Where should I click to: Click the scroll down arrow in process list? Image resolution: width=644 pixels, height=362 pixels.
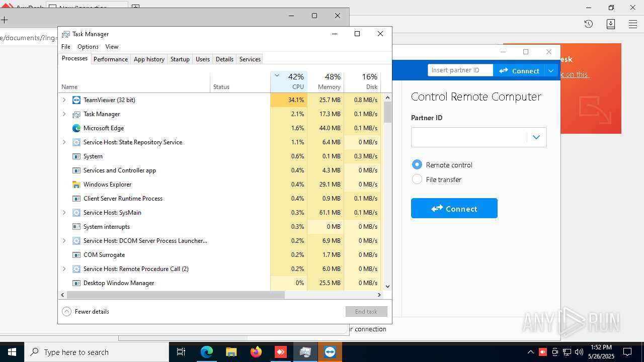pos(387,287)
